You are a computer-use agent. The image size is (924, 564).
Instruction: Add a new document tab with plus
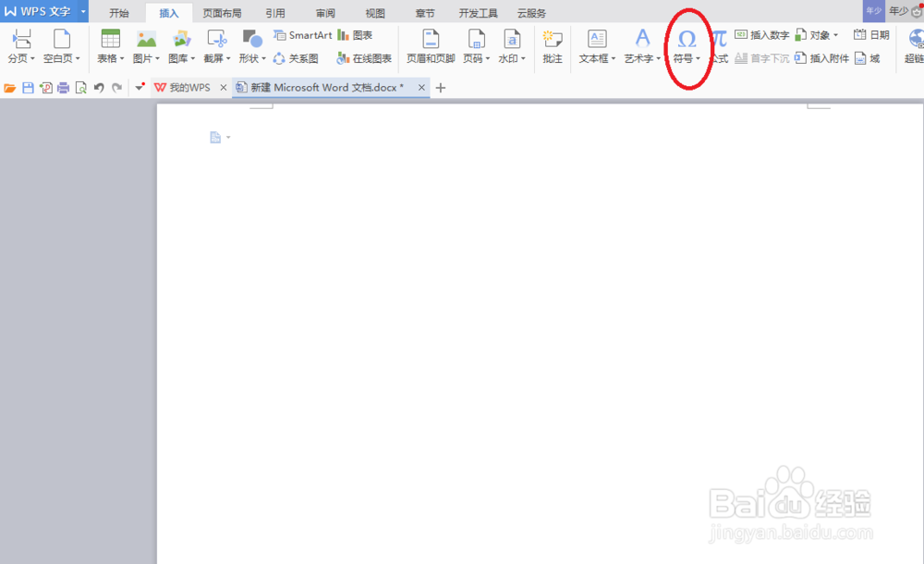[x=440, y=88]
